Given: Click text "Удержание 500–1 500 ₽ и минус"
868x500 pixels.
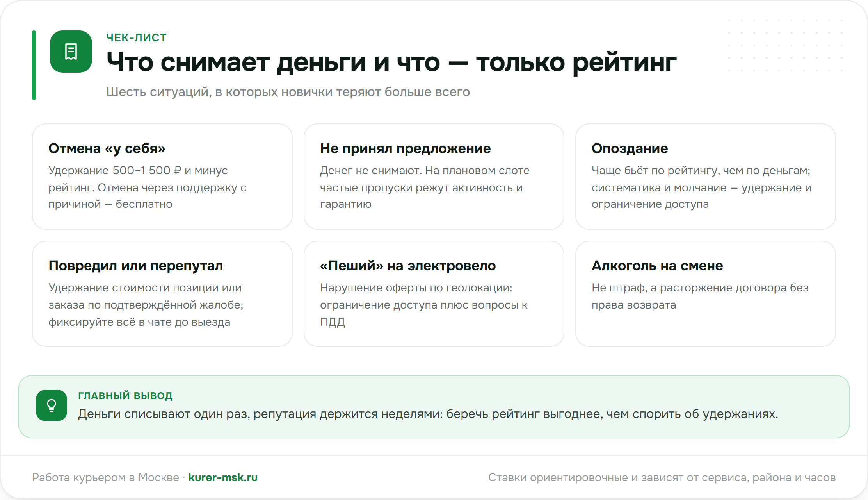Looking at the screenshot, I should 138,170.
